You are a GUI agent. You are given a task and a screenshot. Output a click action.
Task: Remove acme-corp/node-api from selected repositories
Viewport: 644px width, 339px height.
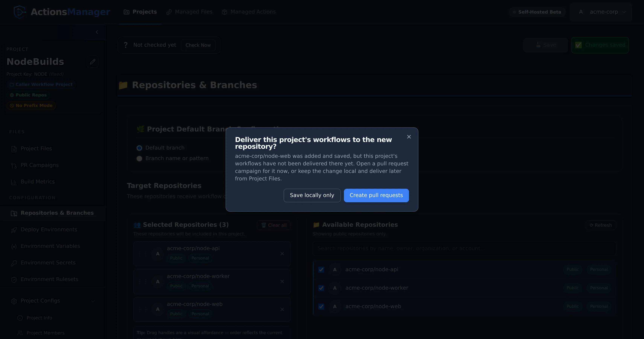pyautogui.click(x=282, y=253)
